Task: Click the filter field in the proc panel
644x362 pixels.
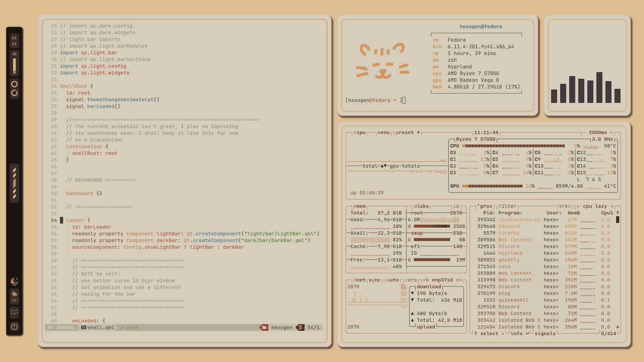Action: [x=507, y=206]
